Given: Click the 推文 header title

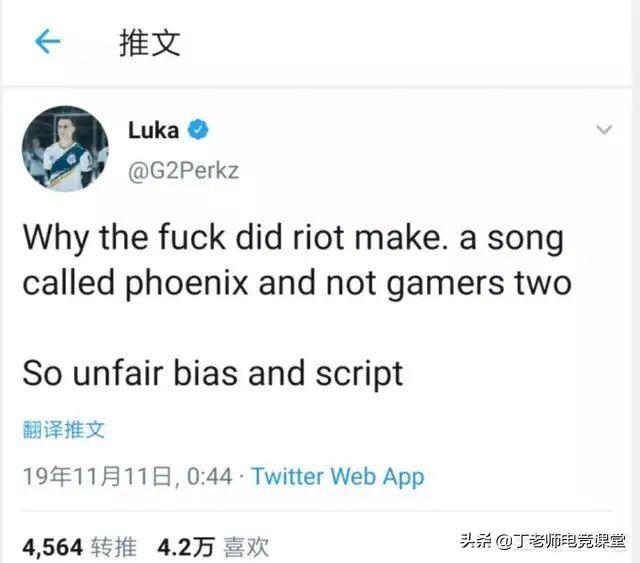Looking at the screenshot, I should coord(150,43).
